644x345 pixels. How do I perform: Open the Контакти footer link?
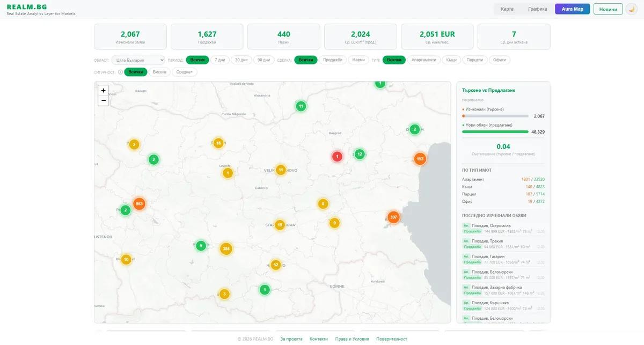pos(318,339)
